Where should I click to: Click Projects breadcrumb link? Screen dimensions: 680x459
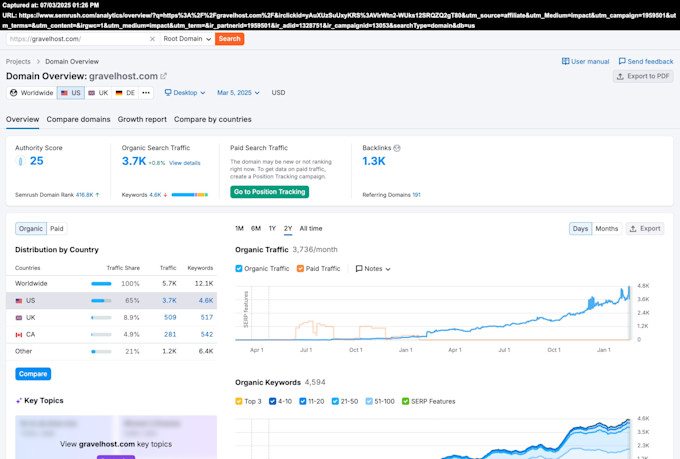pyautogui.click(x=18, y=62)
